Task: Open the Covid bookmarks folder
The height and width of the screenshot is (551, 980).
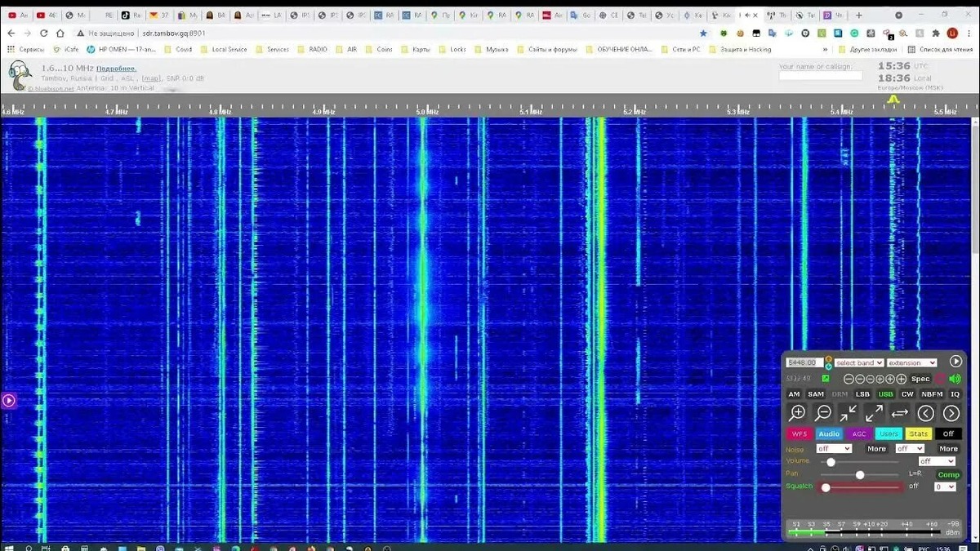Action: [x=178, y=49]
